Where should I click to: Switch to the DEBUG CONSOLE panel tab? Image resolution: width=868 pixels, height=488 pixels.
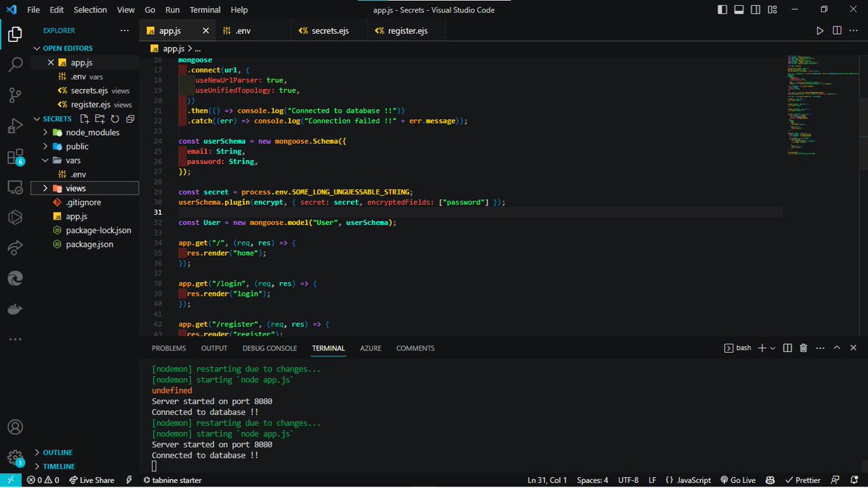pos(270,348)
